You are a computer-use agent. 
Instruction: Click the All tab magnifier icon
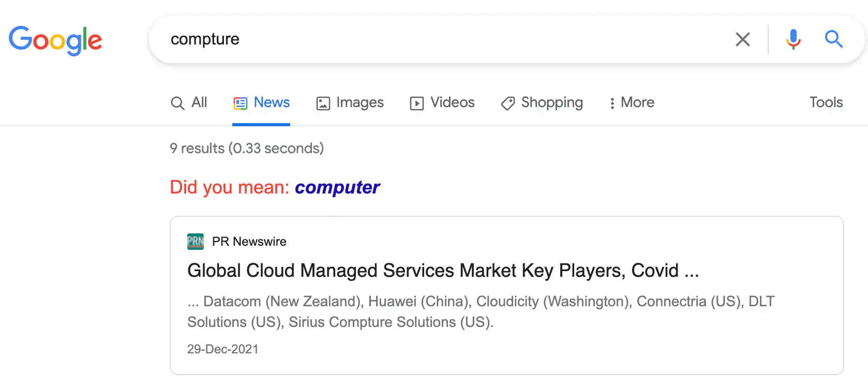pyautogui.click(x=177, y=103)
